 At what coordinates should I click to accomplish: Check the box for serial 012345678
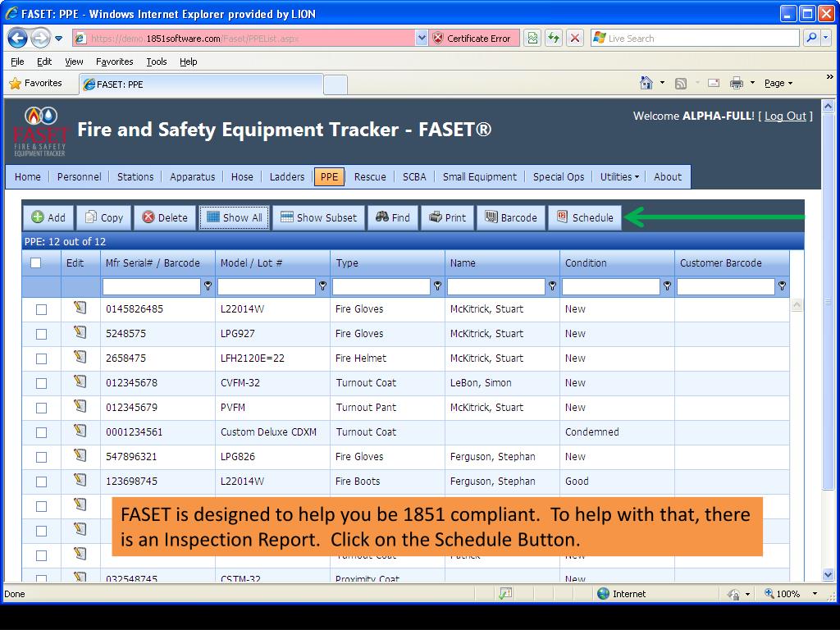pyautogui.click(x=41, y=384)
